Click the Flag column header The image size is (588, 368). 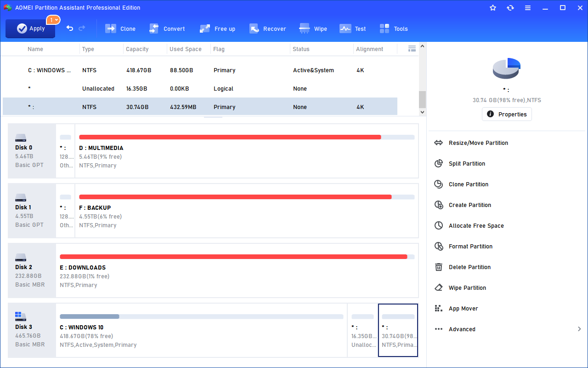pos(219,49)
